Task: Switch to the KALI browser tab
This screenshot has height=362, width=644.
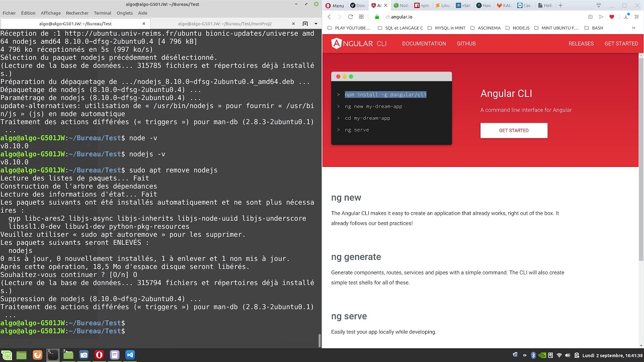Action: tap(504, 6)
